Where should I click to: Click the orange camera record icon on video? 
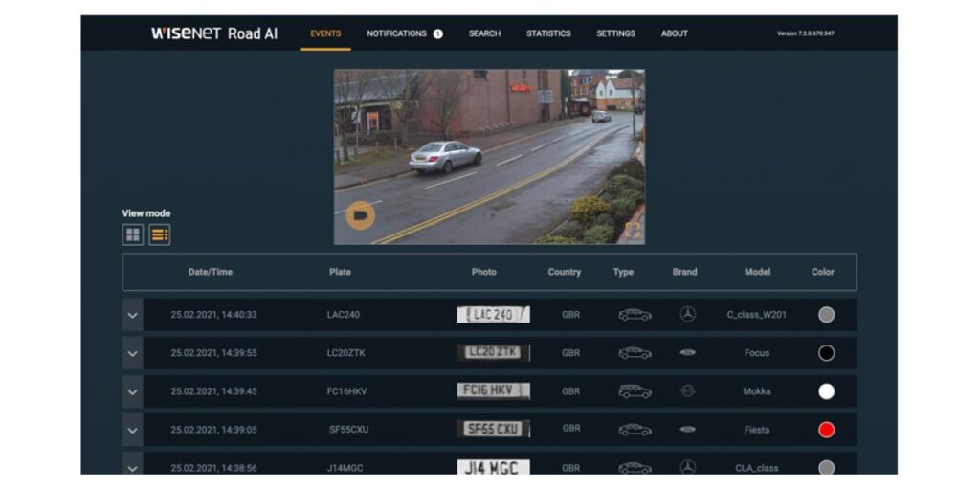360,215
